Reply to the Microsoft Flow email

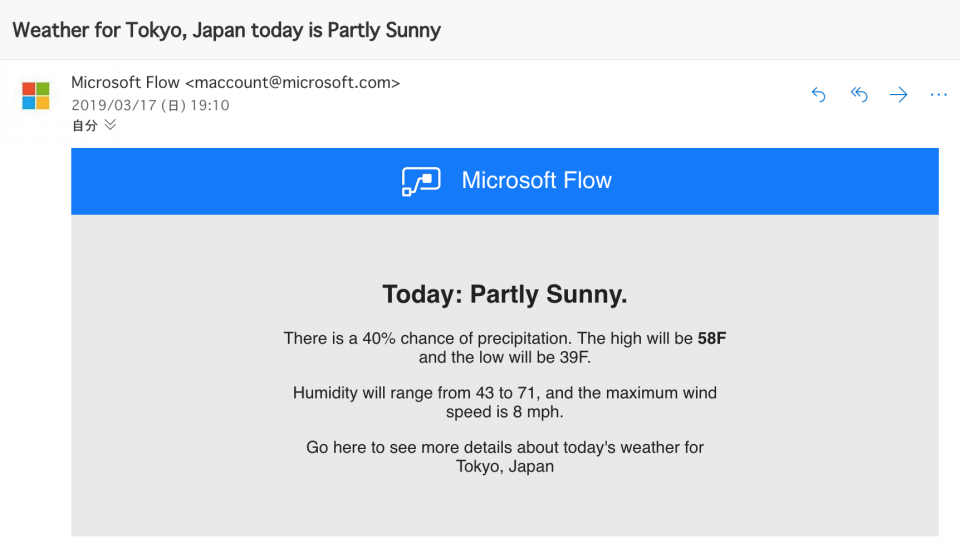click(x=819, y=94)
